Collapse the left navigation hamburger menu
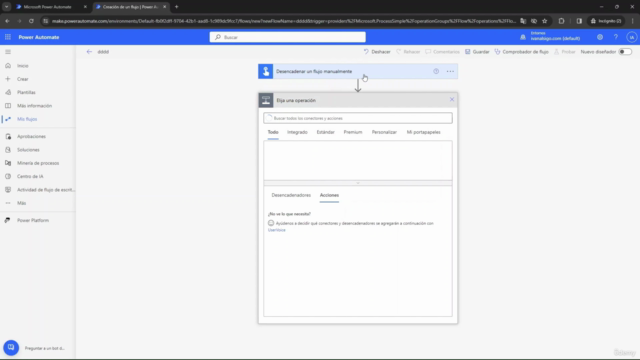The width and height of the screenshot is (640, 360). click(x=8, y=52)
